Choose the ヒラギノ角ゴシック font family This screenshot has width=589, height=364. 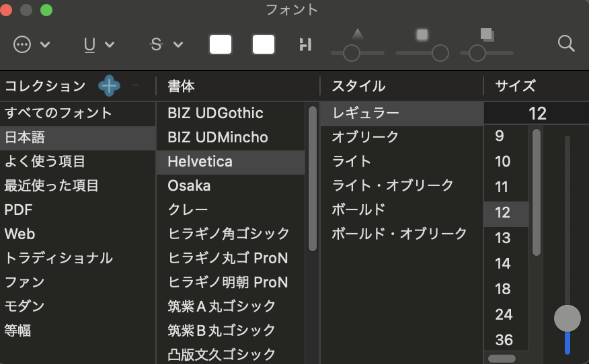tap(230, 234)
